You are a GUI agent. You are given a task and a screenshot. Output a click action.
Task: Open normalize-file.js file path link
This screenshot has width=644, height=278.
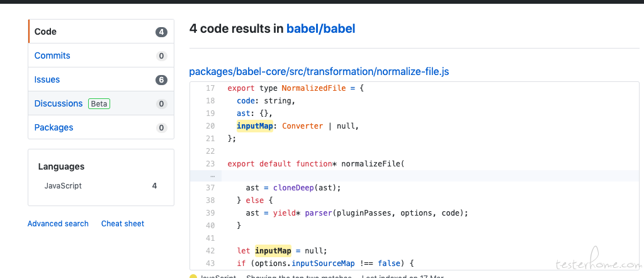point(319,72)
